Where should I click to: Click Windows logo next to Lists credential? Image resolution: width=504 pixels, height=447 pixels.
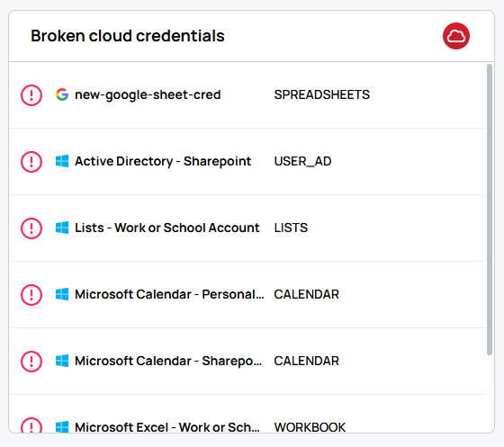point(62,228)
